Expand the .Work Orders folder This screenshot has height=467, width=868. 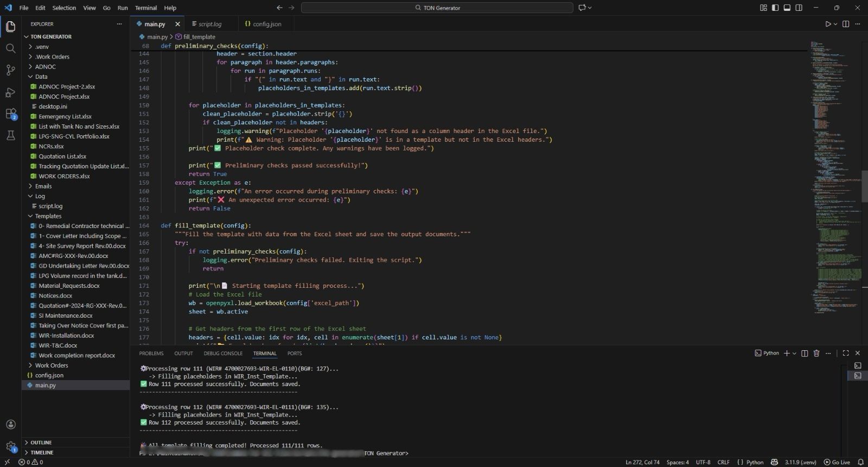(75, 56)
